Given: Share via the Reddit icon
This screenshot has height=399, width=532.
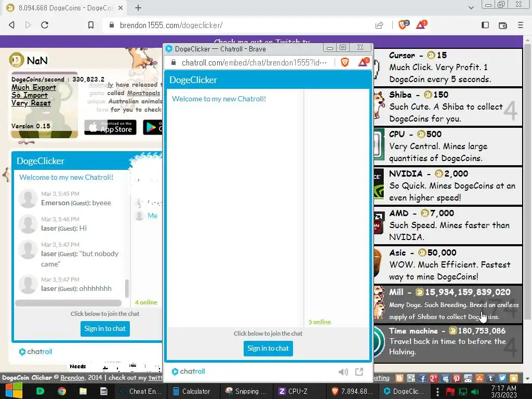Looking at the screenshot, I should pyautogui.click(x=468, y=378).
